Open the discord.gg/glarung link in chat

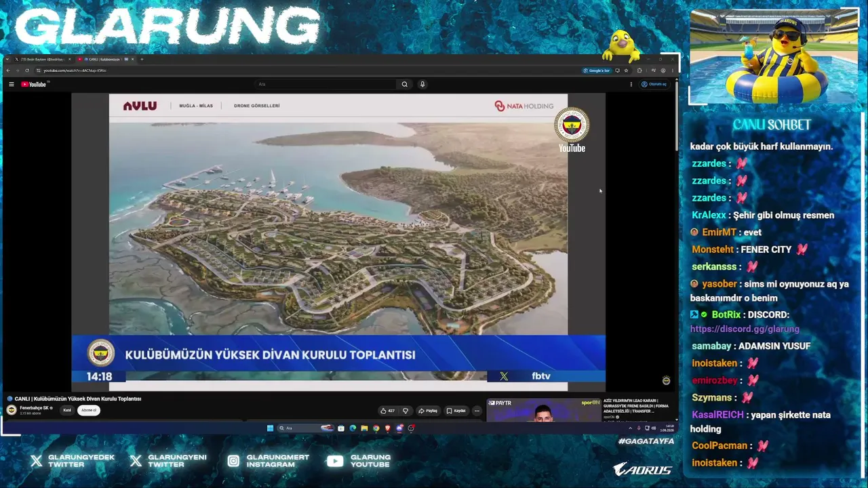[745, 329]
